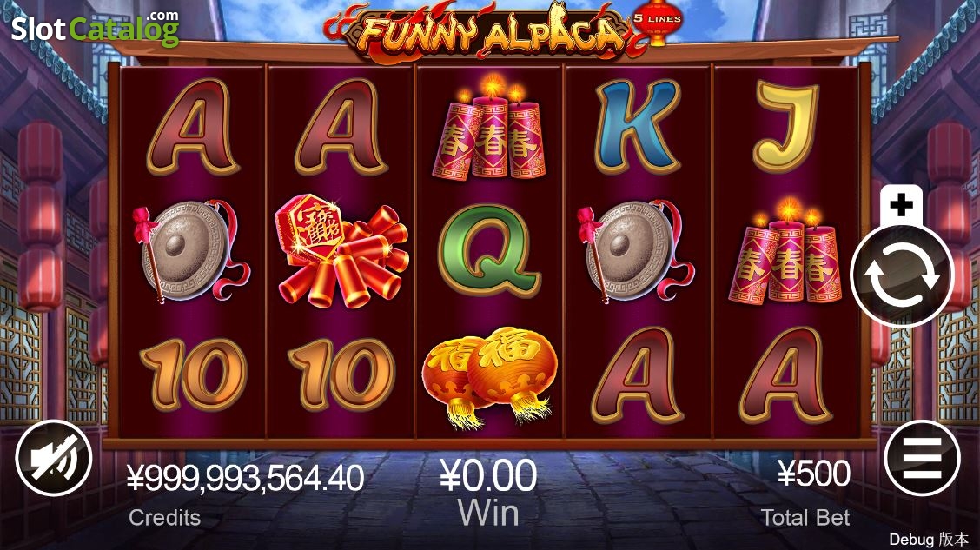Select the orange lanterns symbol
Screen dimensions: 980x550
(489, 377)
